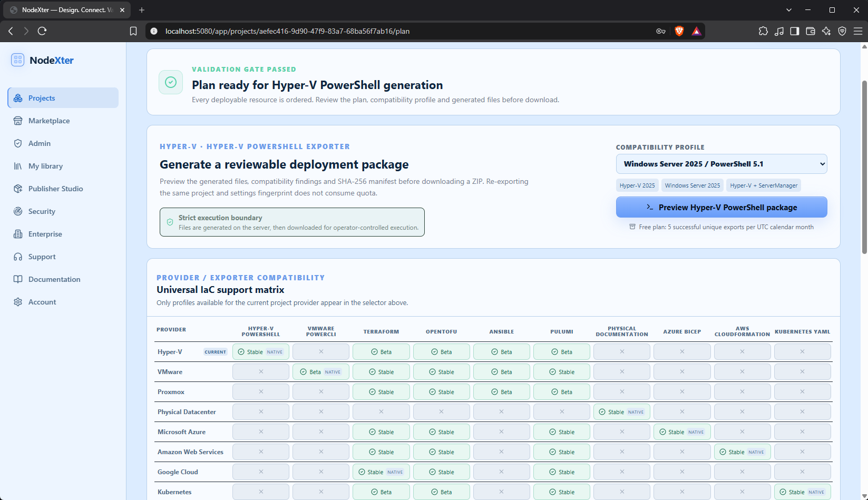The width and height of the screenshot is (868, 500).
Task: Open Brave Shields lion icon
Action: pos(679,31)
